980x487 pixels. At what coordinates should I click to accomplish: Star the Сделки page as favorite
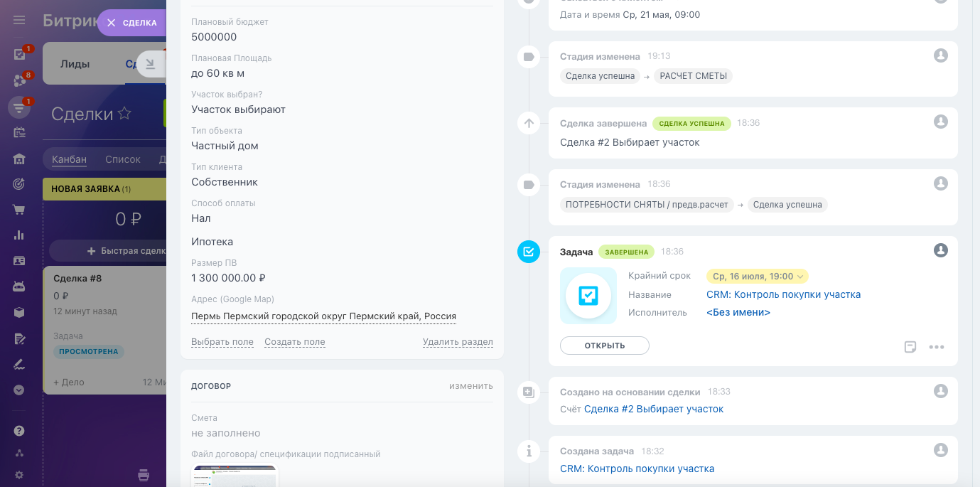pyautogui.click(x=124, y=114)
